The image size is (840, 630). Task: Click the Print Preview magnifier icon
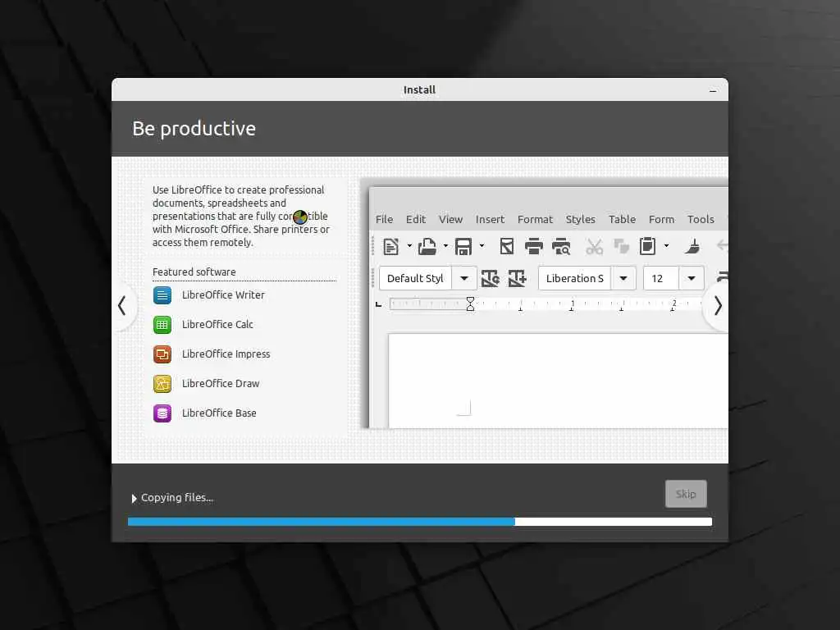[561, 246]
